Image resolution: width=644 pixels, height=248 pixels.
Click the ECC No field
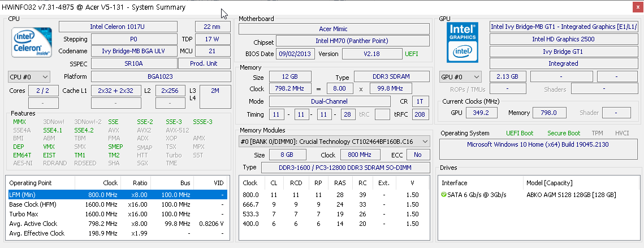418,155
